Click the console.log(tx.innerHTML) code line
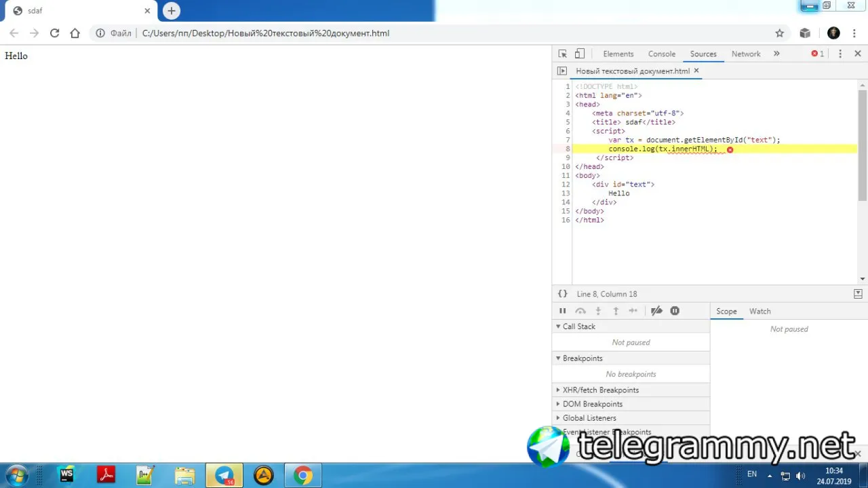 pos(663,149)
